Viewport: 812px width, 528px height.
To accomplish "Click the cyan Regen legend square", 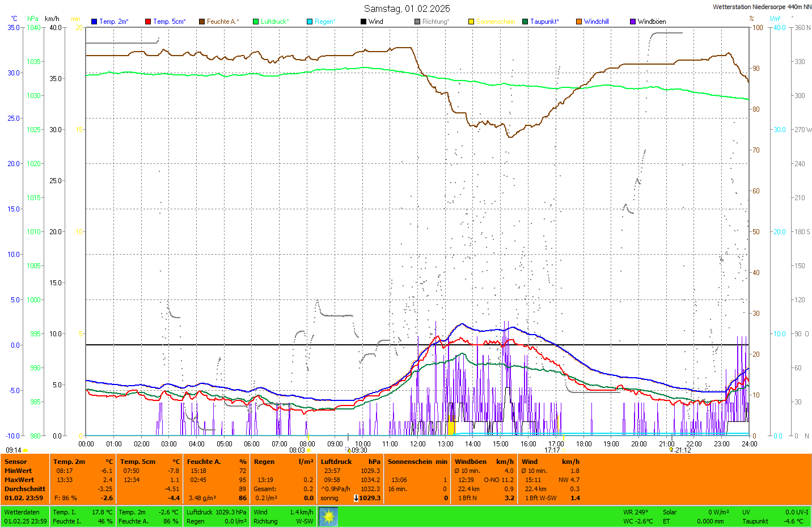I will click(310, 22).
